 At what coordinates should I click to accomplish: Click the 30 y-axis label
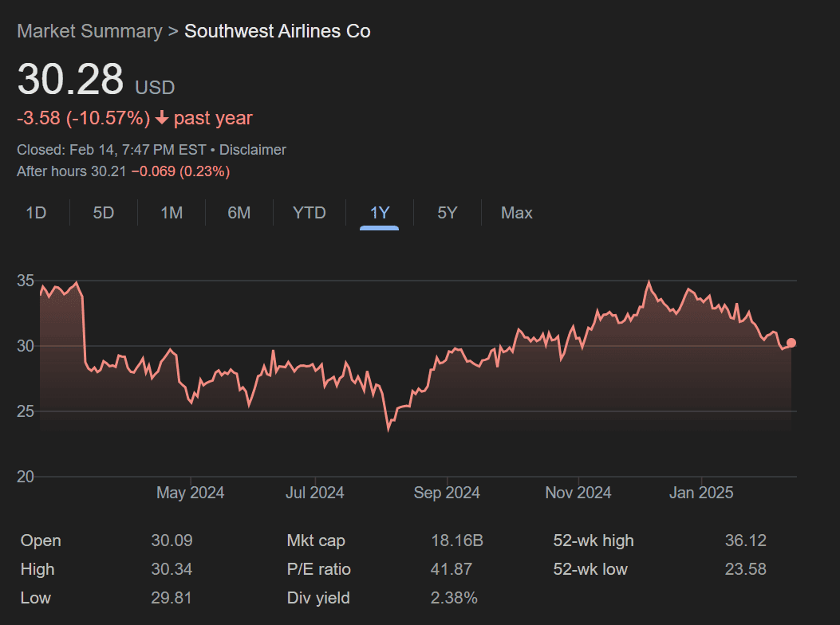[x=26, y=346]
